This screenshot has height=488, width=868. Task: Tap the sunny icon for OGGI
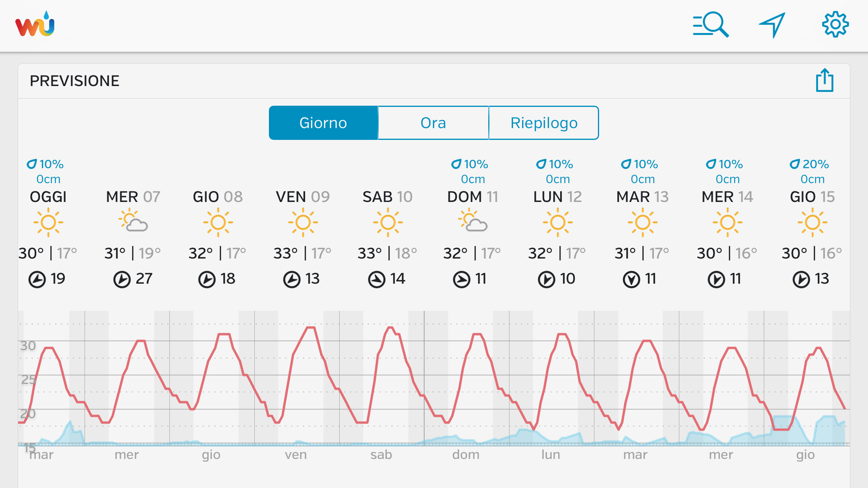point(48,222)
